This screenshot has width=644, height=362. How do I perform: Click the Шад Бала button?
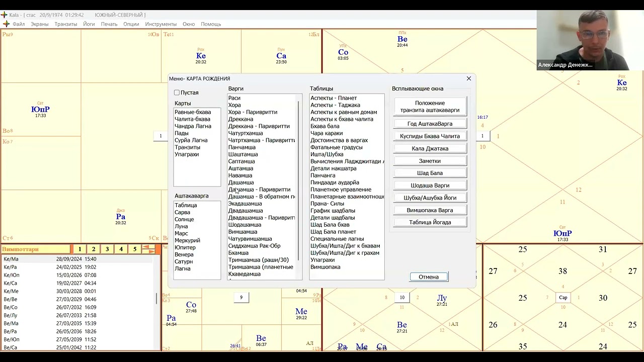click(x=430, y=173)
